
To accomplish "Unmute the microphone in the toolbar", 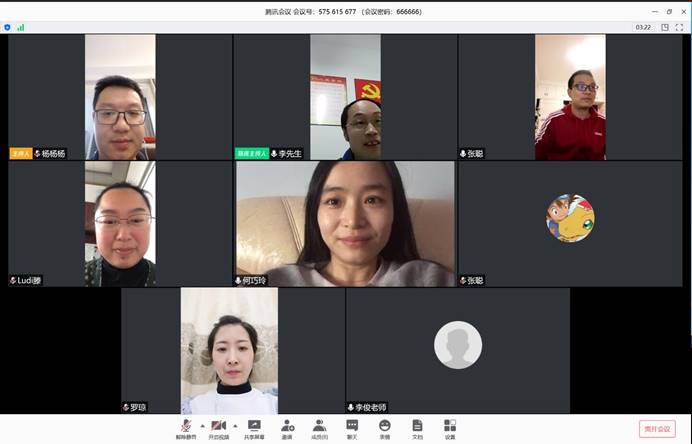I will (187, 427).
